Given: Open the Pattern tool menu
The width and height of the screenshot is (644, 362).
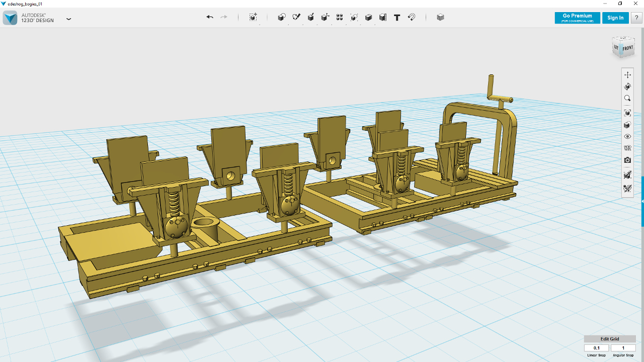Looking at the screenshot, I should pyautogui.click(x=340, y=17).
